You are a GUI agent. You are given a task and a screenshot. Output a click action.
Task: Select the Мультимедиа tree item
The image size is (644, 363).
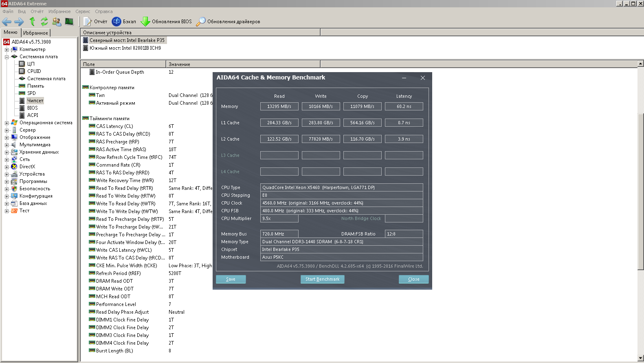pos(35,145)
